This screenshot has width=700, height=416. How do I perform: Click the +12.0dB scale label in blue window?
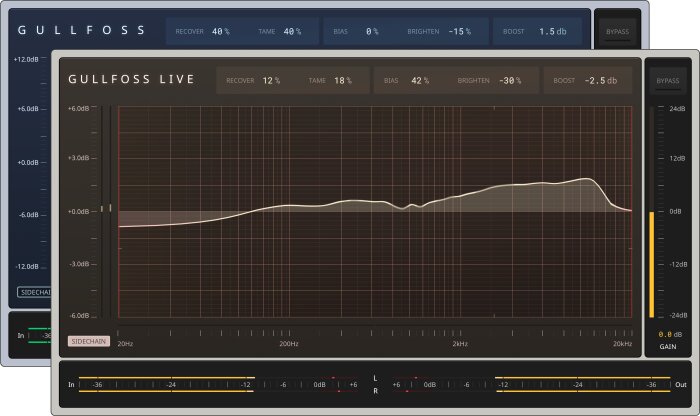[x=26, y=59]
